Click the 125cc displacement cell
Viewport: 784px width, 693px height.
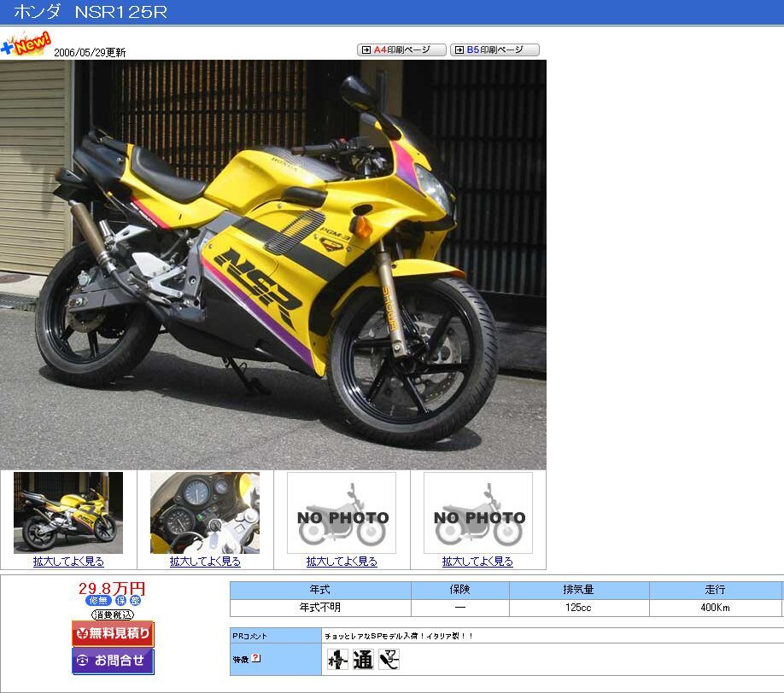579,608
